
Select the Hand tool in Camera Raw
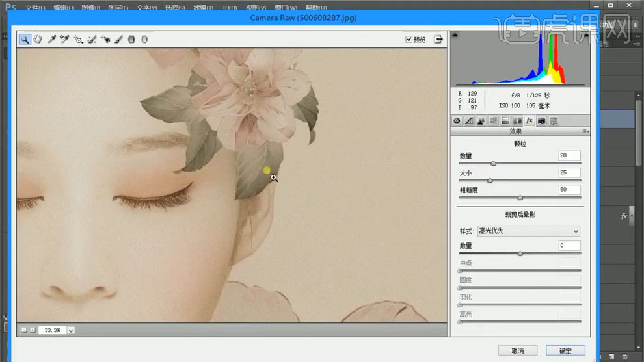click(x=38, y=39)
